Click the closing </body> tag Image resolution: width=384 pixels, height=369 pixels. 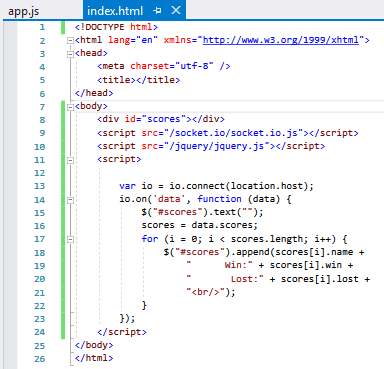point(94,345)
